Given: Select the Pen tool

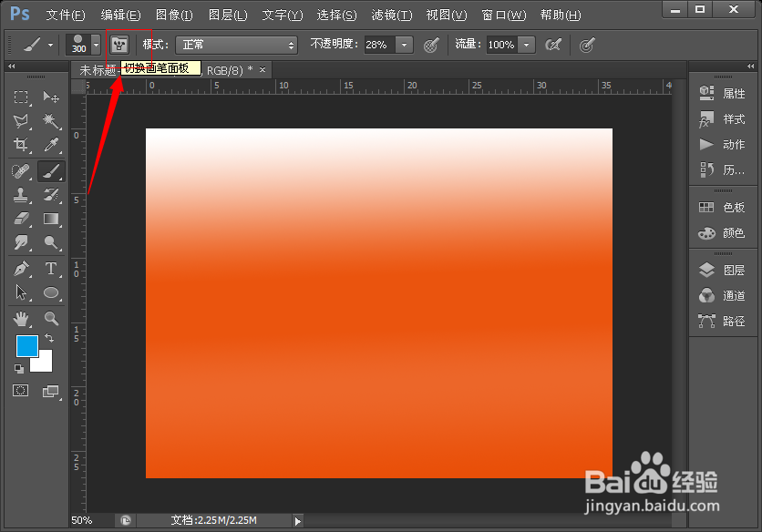Looking at the screenshot, I should tap(21, 269).
